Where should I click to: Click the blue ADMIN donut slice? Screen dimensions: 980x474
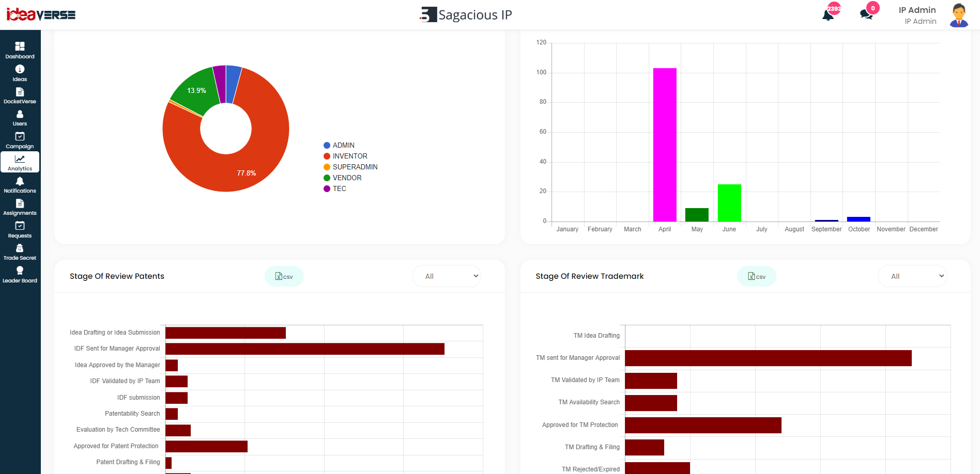(232, 84)
